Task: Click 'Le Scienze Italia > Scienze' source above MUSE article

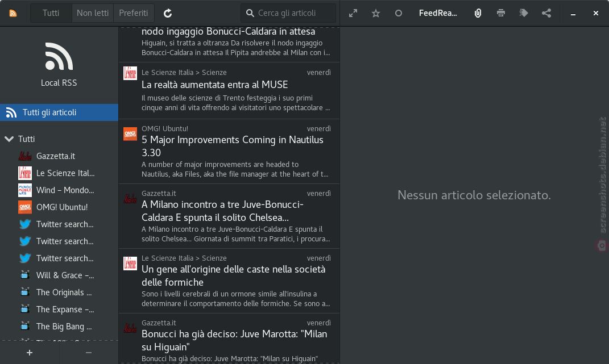Action: tap(184, 73)
